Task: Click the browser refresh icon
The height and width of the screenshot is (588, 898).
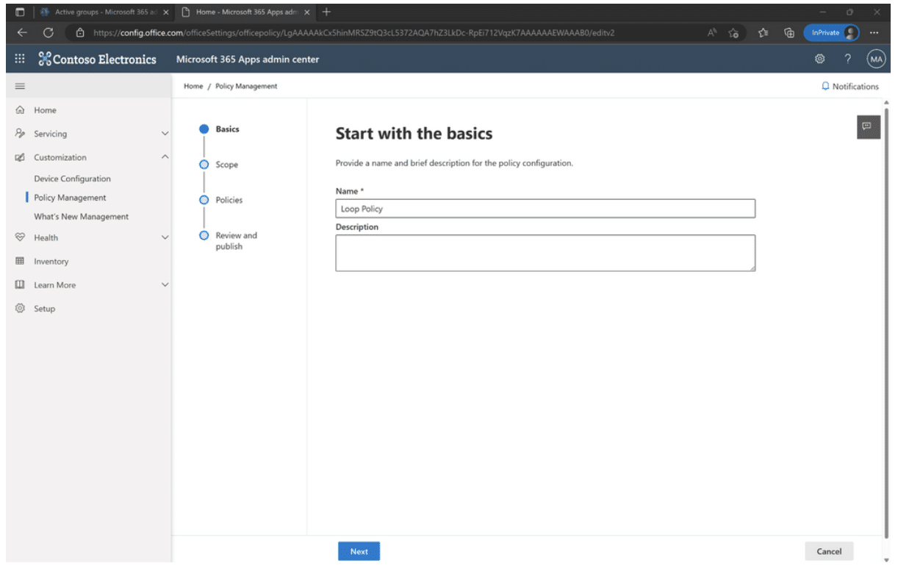Action: tap(49, 32)
